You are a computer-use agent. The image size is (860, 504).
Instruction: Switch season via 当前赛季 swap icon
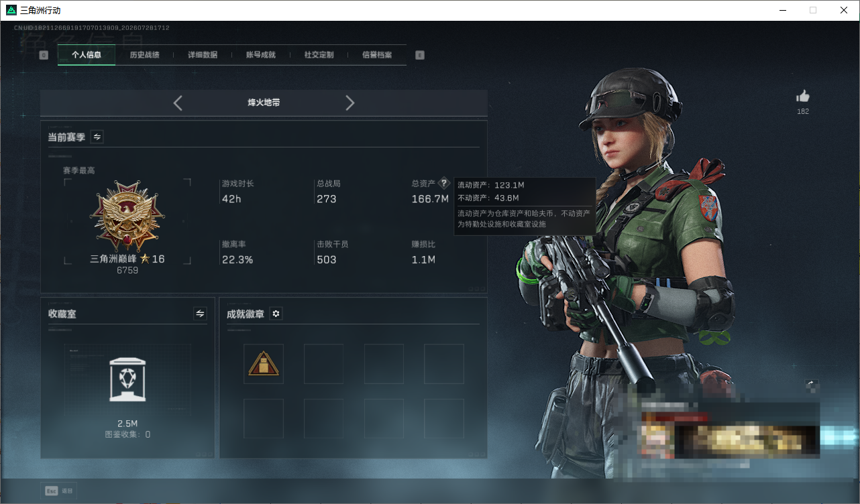point(97,137)
